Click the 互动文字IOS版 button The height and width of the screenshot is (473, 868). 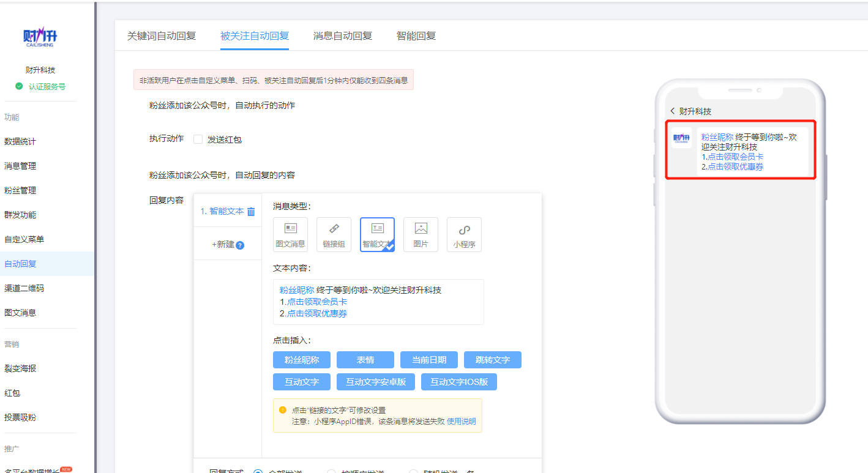[459, 382]
